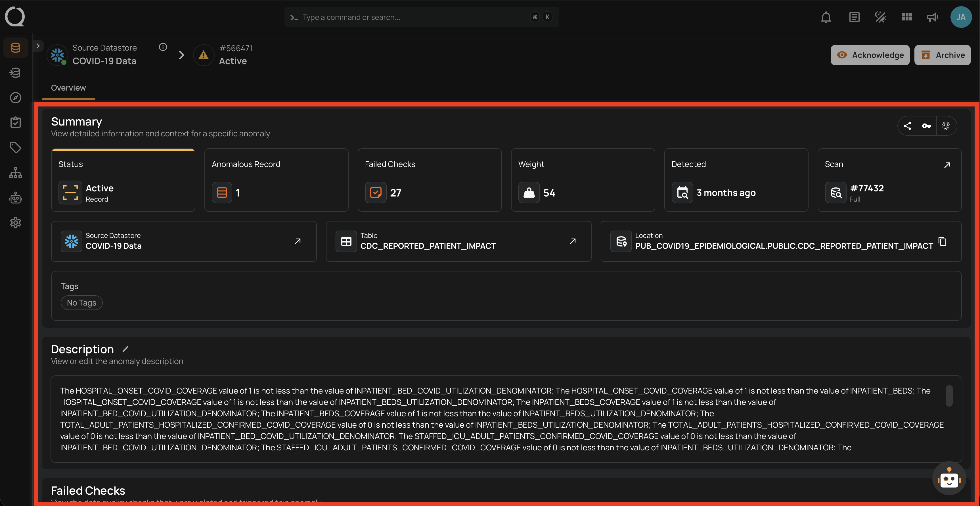Open the JA user avatar menu
Screen dimensions: 980x506
961,17
